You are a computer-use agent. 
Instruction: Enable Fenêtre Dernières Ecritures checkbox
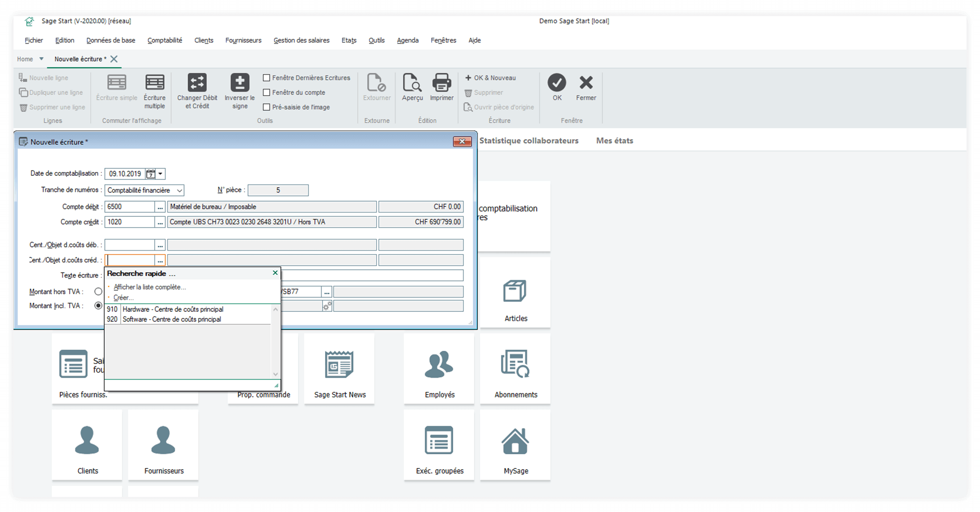(266, 78)
